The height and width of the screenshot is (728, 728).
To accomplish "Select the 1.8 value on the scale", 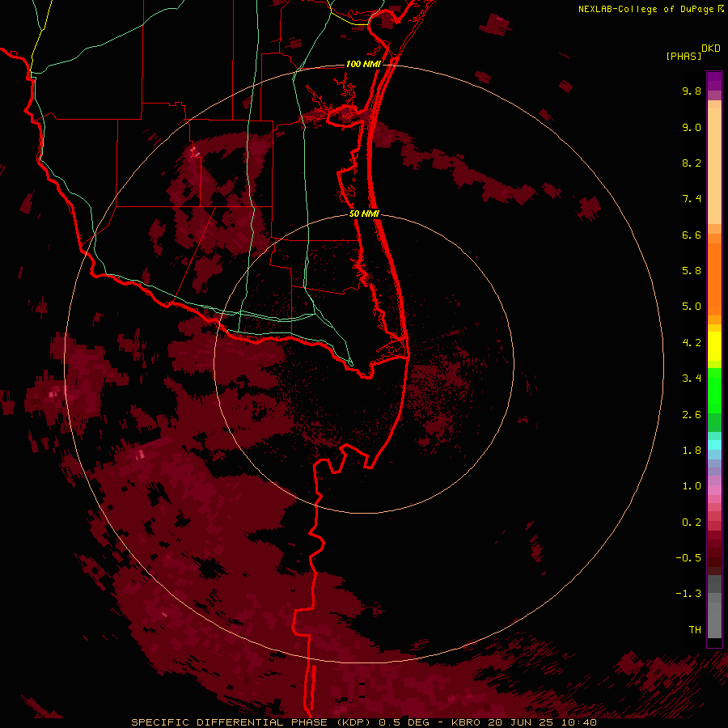I will tap(692, 451).
